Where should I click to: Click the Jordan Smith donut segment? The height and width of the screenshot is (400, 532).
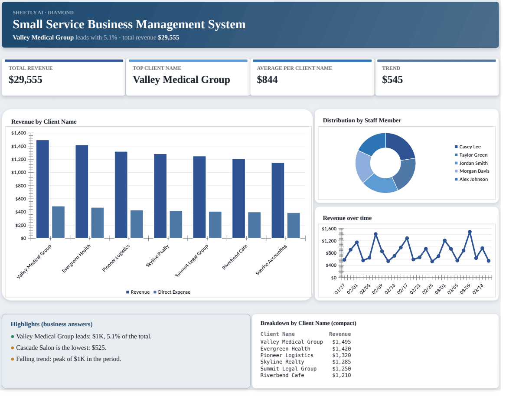pyautogui.click(x=381, y=184)
